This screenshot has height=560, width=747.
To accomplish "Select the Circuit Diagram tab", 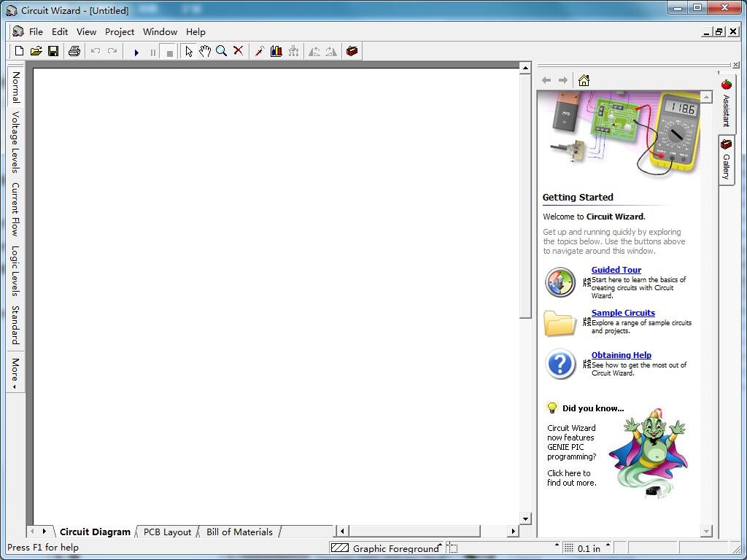I will [95, 532].
